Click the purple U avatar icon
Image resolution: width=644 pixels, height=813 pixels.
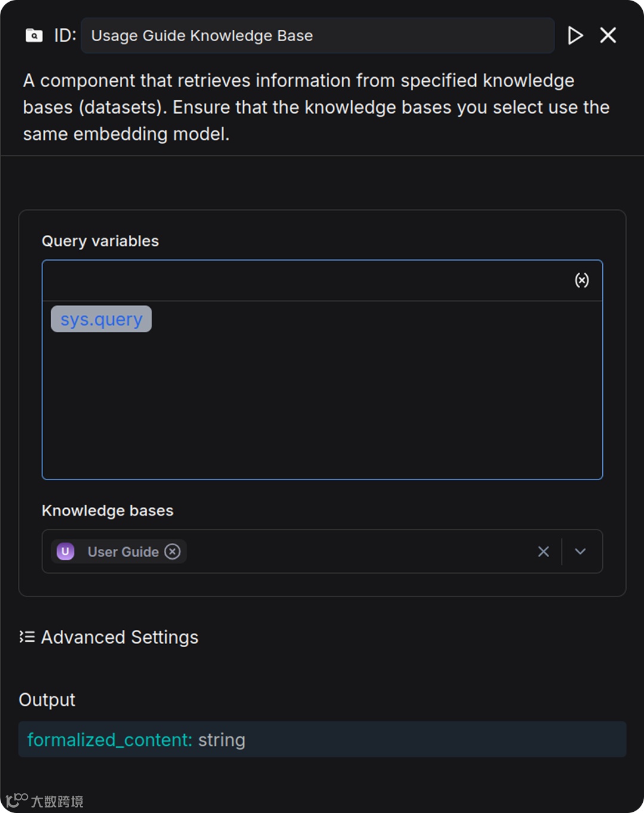pos(66,552)
